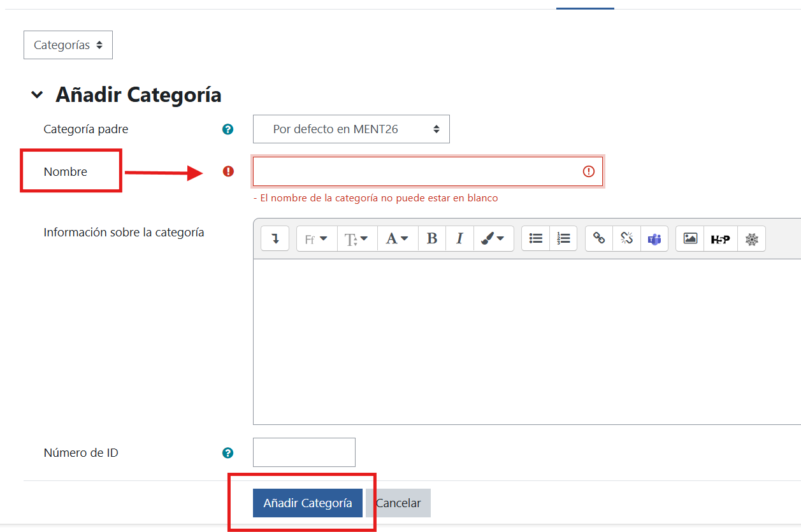Open the font family dropdown

pyautogui.click(x=317, y=239)
